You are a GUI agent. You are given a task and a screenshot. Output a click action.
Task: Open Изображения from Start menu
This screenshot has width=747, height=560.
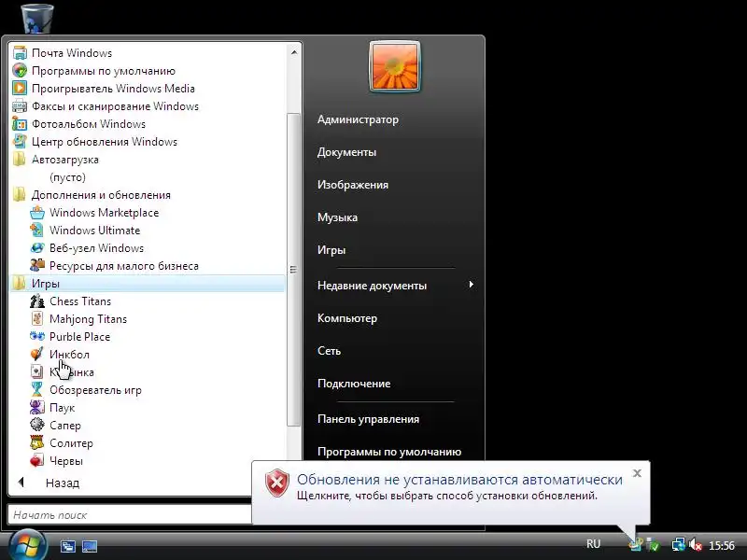pos(353,185)
